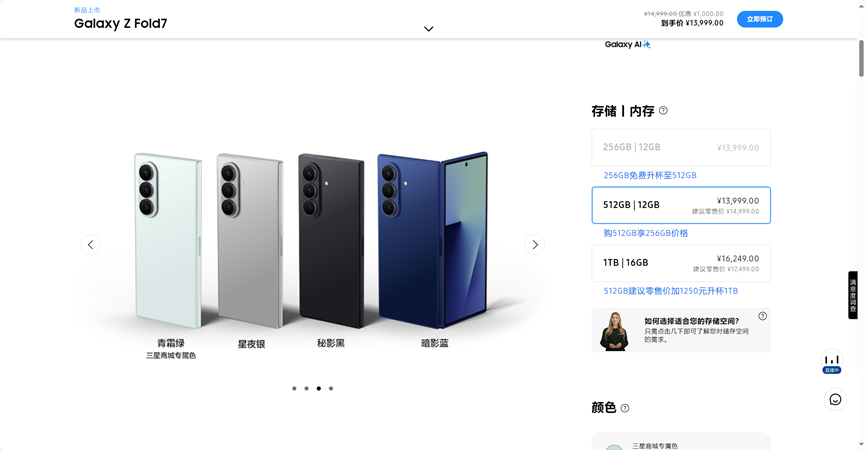The height and width of the screenshot is (450, 865).
Task: Select the 256GB | 12GB storage option
Action: pyautogui.click(x=681, y=147)
